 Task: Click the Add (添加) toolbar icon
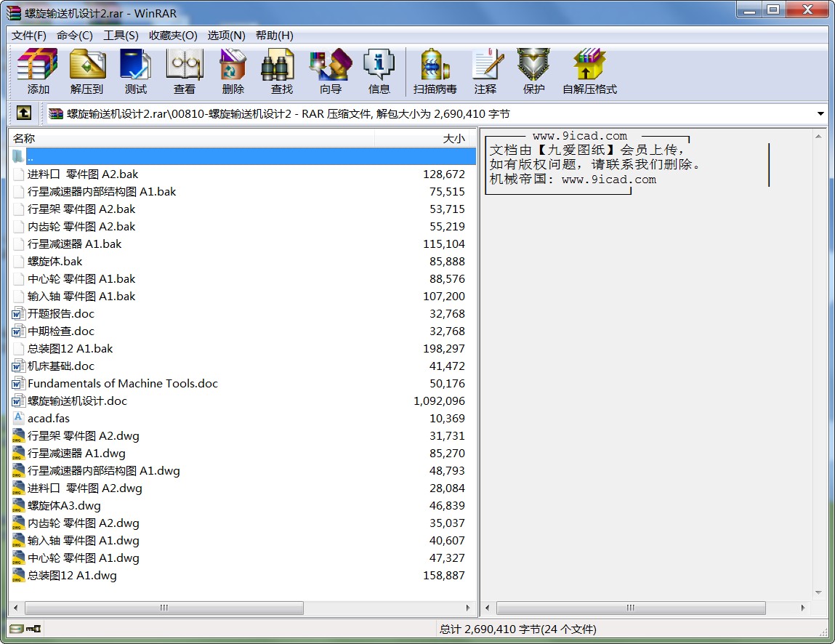[38, 71]
